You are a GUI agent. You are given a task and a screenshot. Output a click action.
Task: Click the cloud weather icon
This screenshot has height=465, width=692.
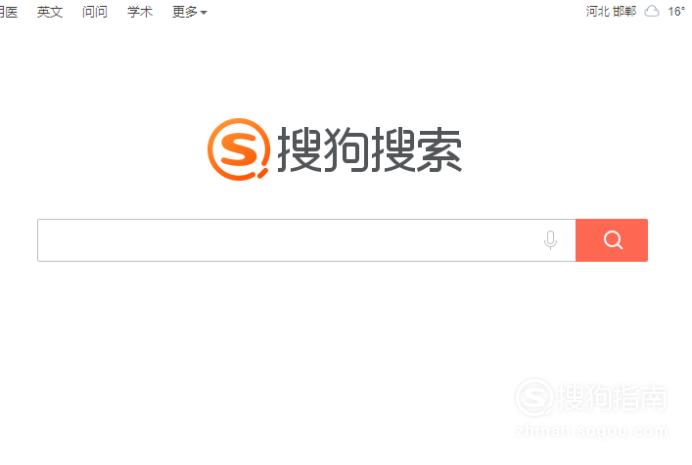click(x=652, y=11)
